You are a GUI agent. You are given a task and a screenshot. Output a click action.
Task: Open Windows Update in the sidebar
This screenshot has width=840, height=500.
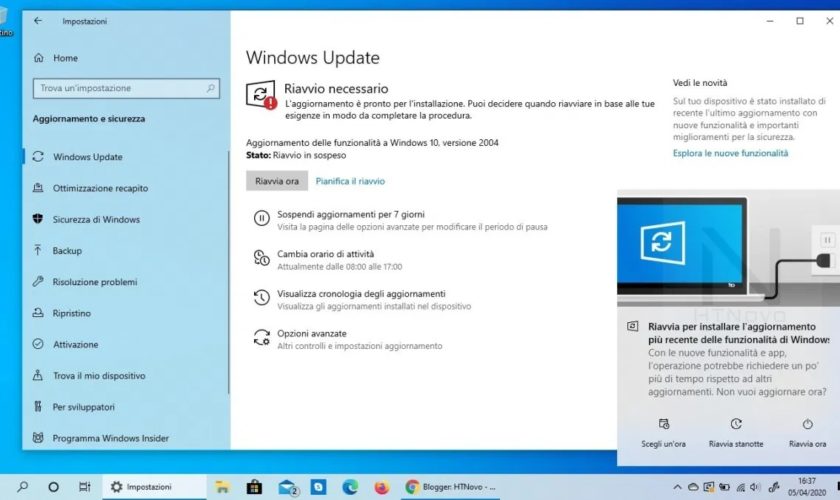pos(87,157)
